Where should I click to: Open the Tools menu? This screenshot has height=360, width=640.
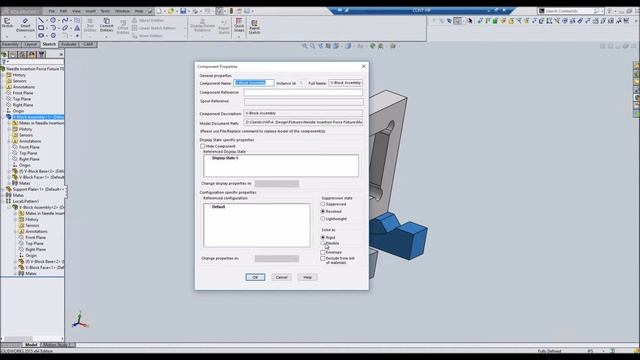tap(105, 11)
